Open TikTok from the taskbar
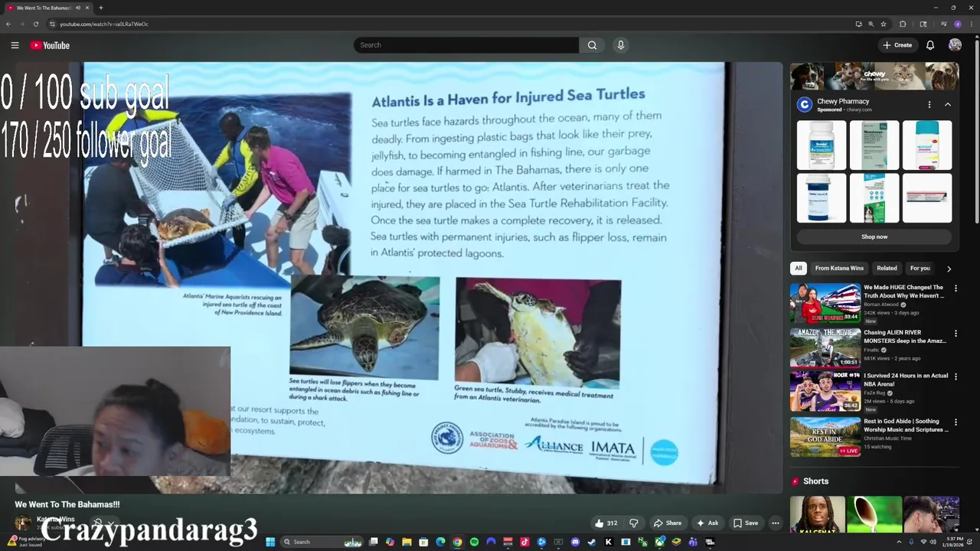 (x=524, y=542)
